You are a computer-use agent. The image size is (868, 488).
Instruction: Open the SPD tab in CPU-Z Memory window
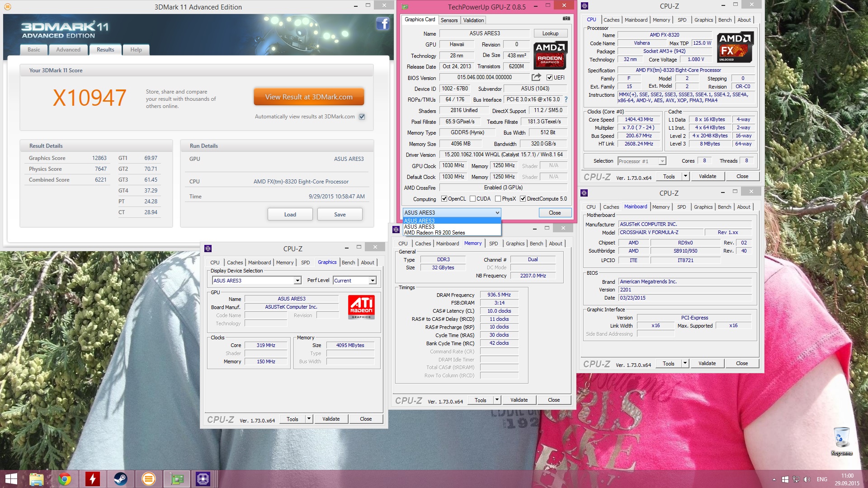click(x=493, y=244)
